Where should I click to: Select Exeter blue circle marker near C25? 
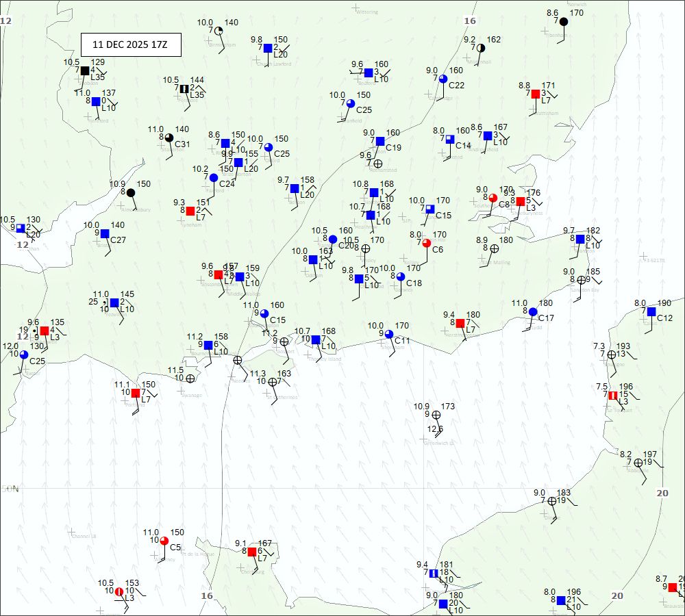point(24,355)
